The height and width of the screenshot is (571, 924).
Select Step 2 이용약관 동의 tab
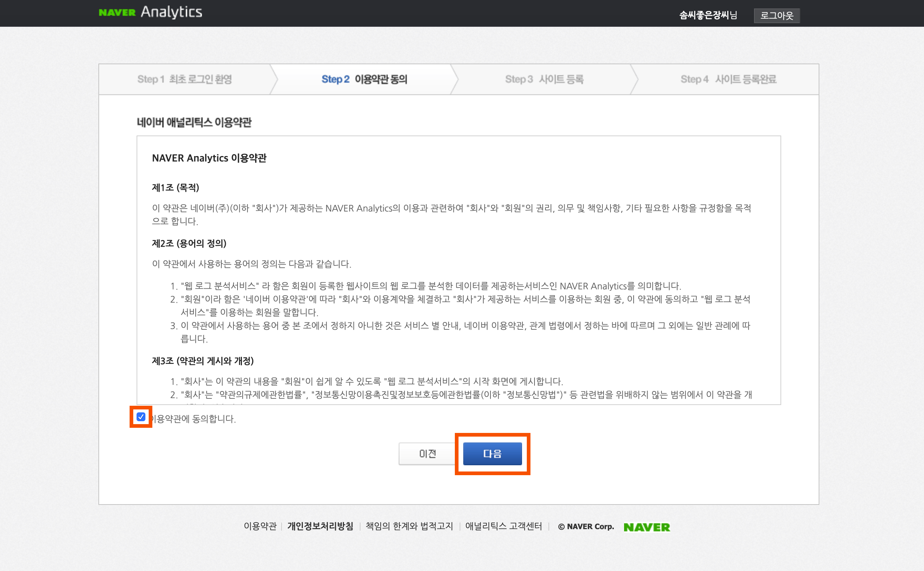coord(364,79)
